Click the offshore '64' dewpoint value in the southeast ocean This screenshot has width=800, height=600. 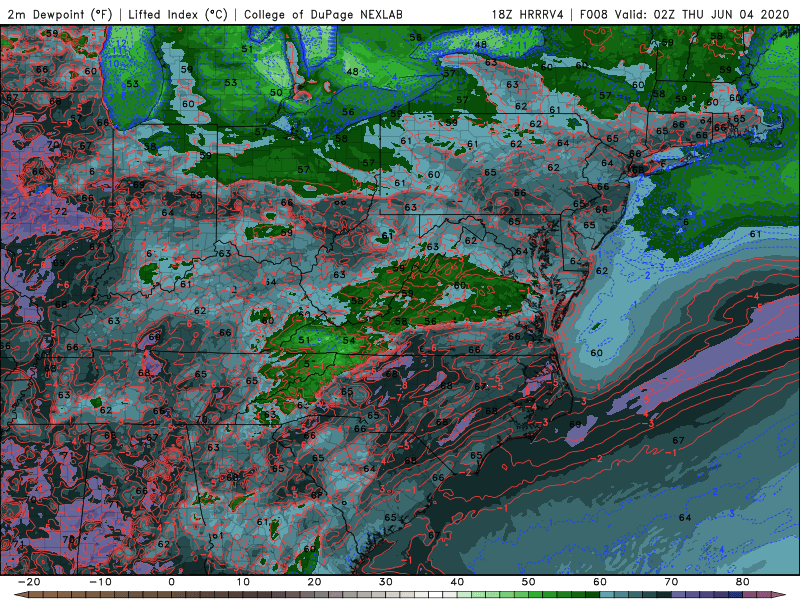pyautogui.click(x=685, y=517)
